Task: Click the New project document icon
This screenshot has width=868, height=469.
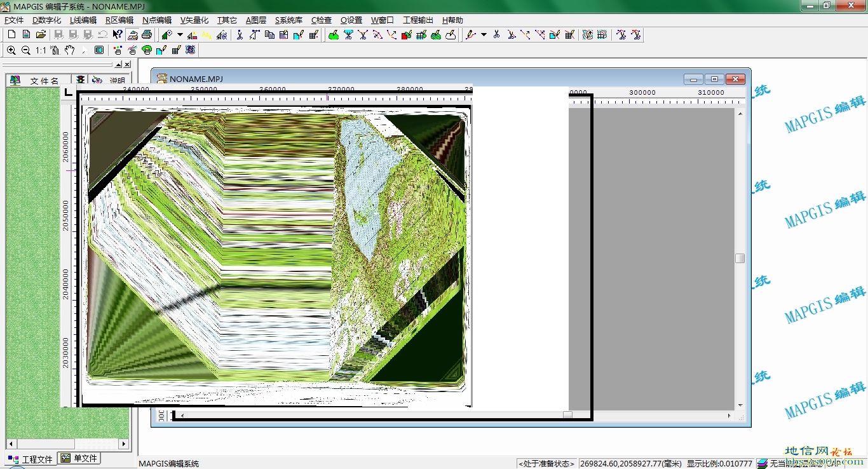Action: [26, 34]
